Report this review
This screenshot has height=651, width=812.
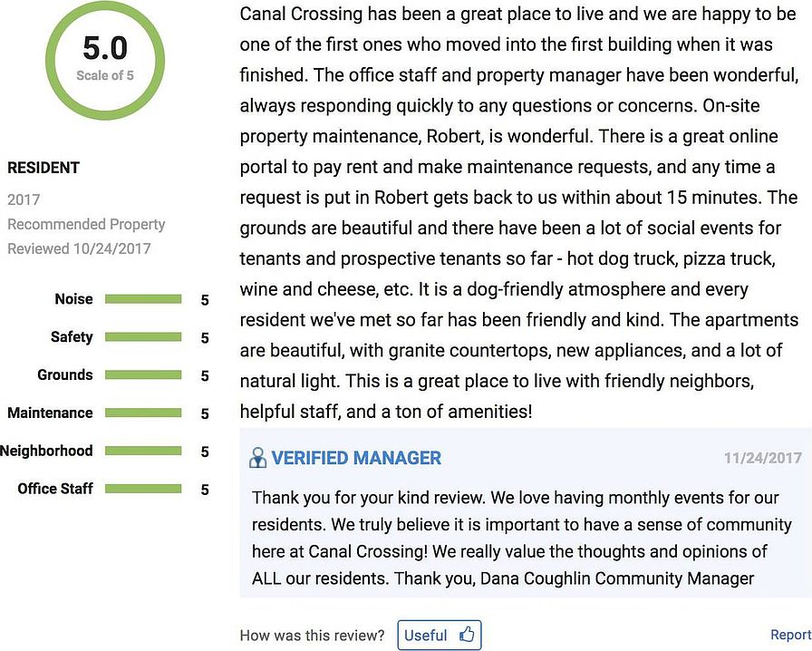click(791, 635)
